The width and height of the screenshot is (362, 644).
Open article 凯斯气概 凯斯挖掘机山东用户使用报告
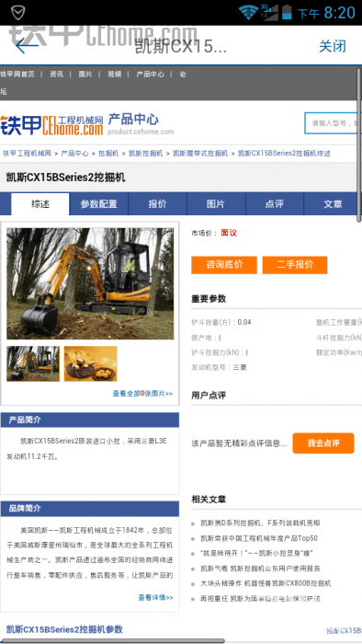[x=260, y=569]
